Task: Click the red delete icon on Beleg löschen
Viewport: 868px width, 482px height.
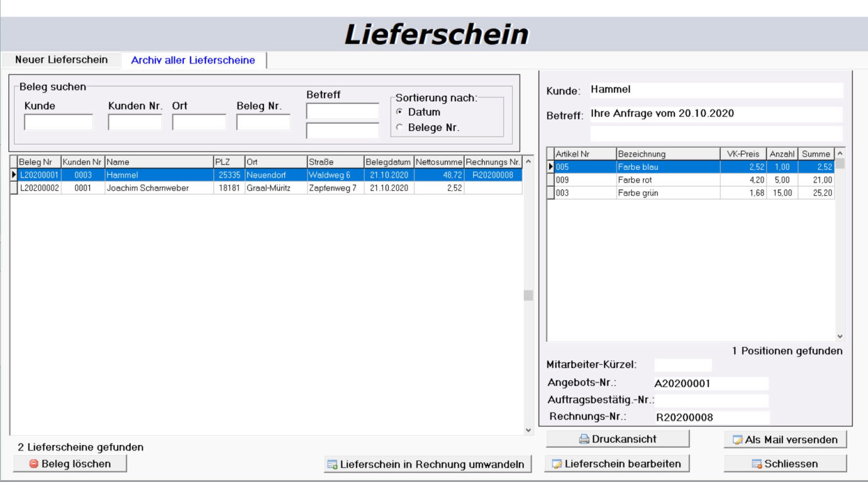Action: 34,464
